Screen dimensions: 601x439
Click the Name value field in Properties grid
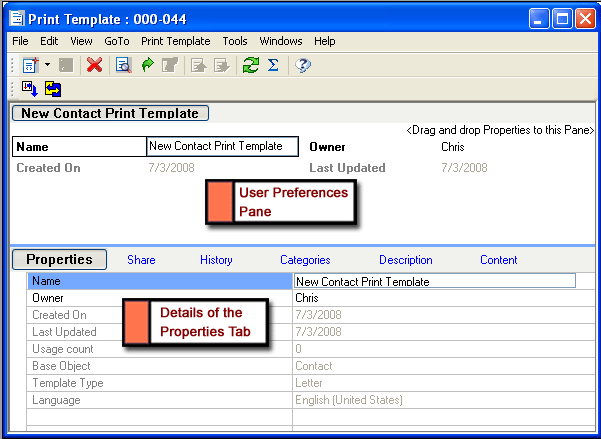(435, 281)
